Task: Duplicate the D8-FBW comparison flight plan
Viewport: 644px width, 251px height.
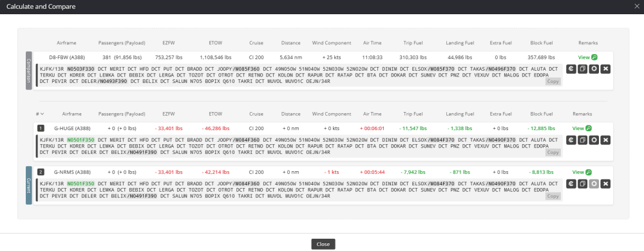Action: [582, 69]
